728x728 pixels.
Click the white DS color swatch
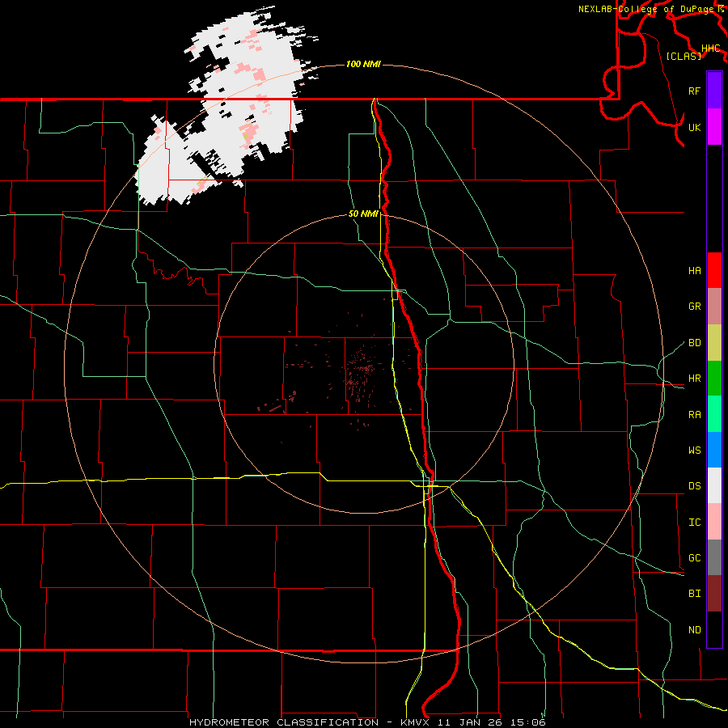pos(714,485)
